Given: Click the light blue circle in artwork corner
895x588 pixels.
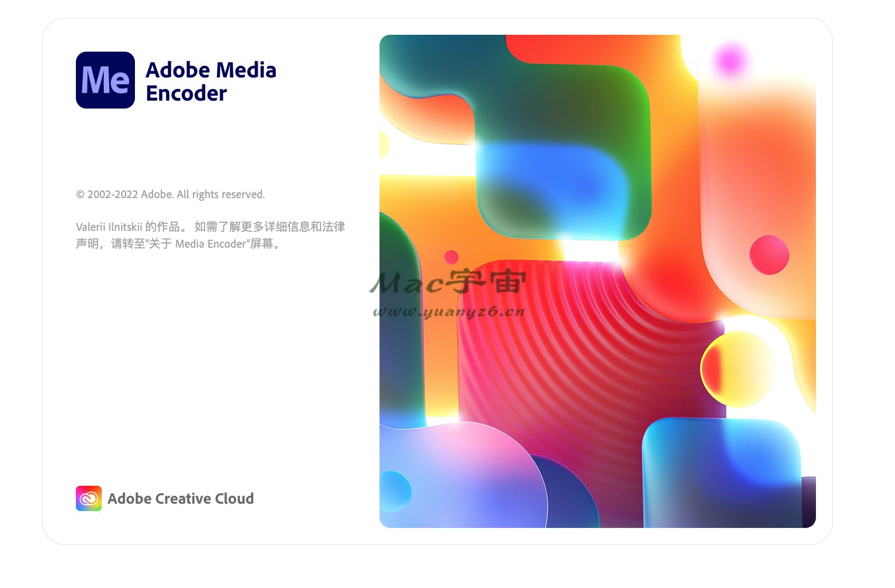Looking at the screenshot, I should [394, 491].
